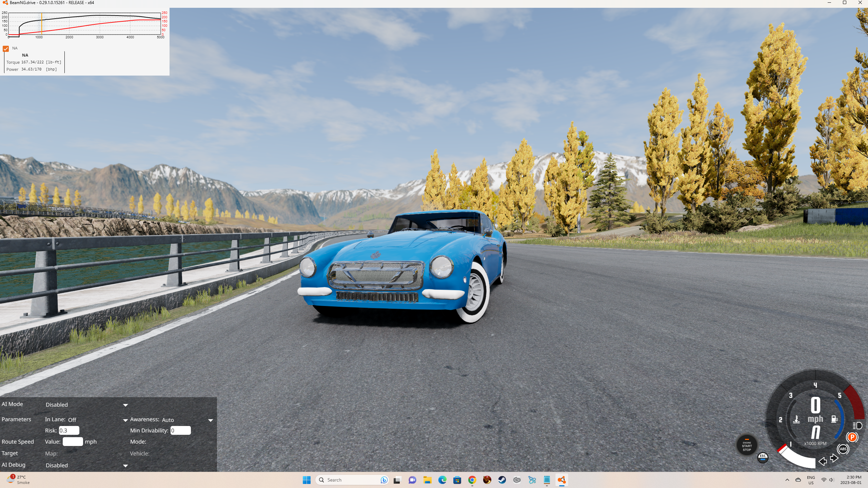The height and width of the screenshot is (488, 868).
Task: Click the ENG US language indicator
Action: [811, 480]
